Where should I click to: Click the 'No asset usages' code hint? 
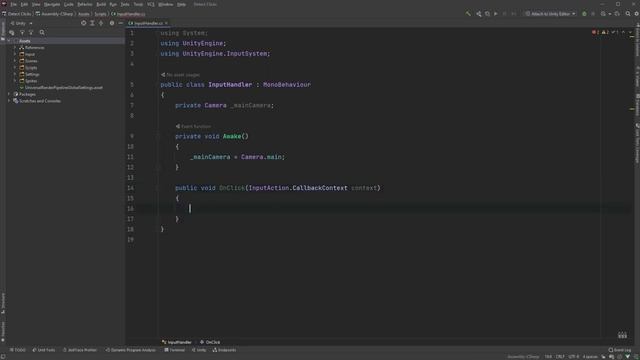tap(180, 75)
